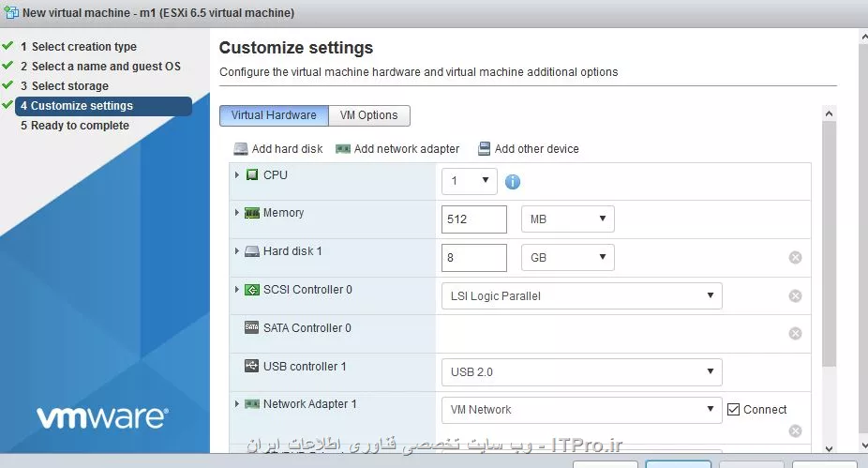Click Add hard disk label

[288, 149]
